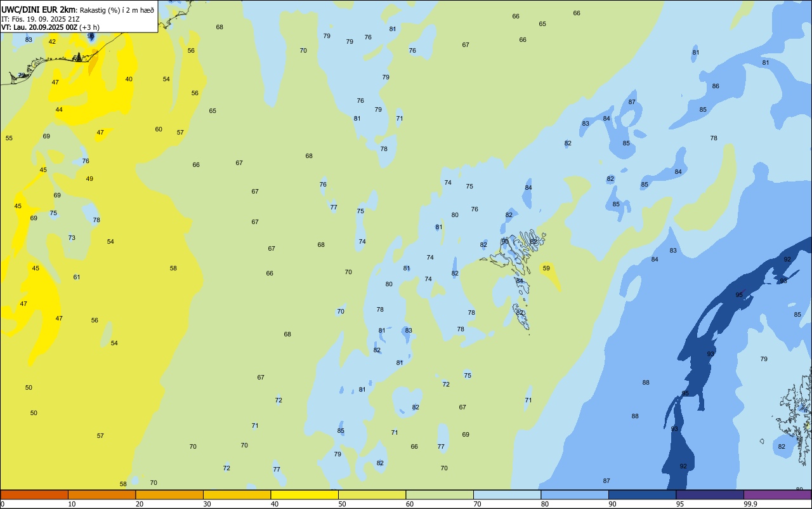812x509 pixels.
Task: Select the 20–30 amber legend swatch
Action: tap(169, 494)
